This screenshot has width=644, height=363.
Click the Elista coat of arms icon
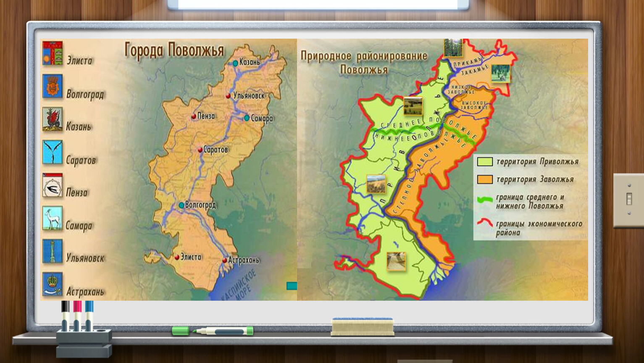pyautogui.click(x=53, y=53)
